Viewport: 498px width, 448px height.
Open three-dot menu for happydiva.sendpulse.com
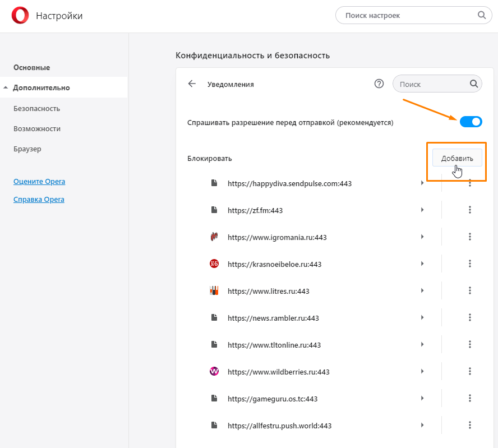(x=470, y=183)
